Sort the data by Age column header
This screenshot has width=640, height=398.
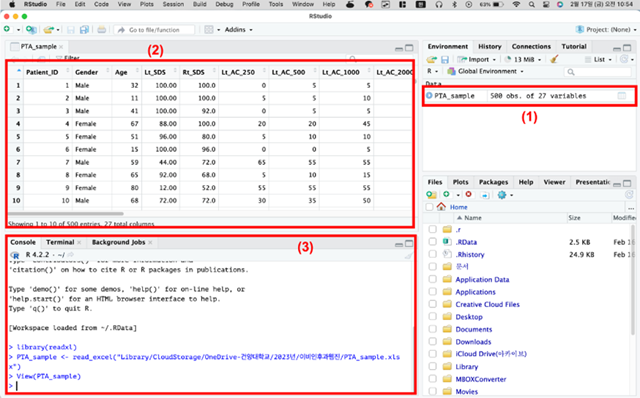pyautogui.click(x=126, y=72)
